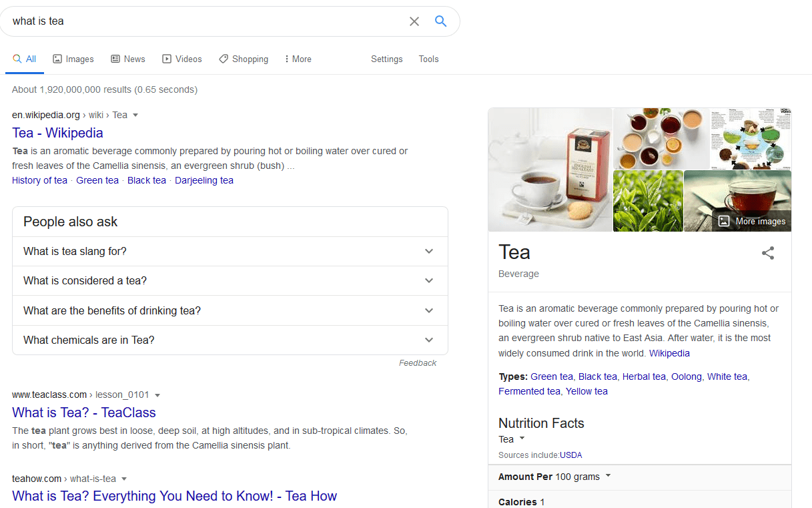Open the Darjeeling tea sitelink
Image resolution: width=812 pixels, height=508 pixels.
pos(204,180)
